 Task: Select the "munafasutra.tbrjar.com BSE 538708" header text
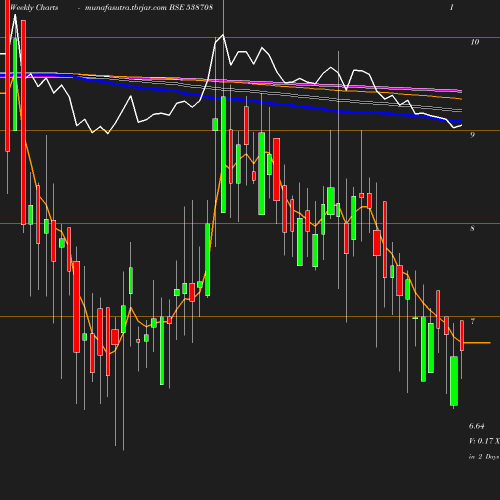(149, 8)
